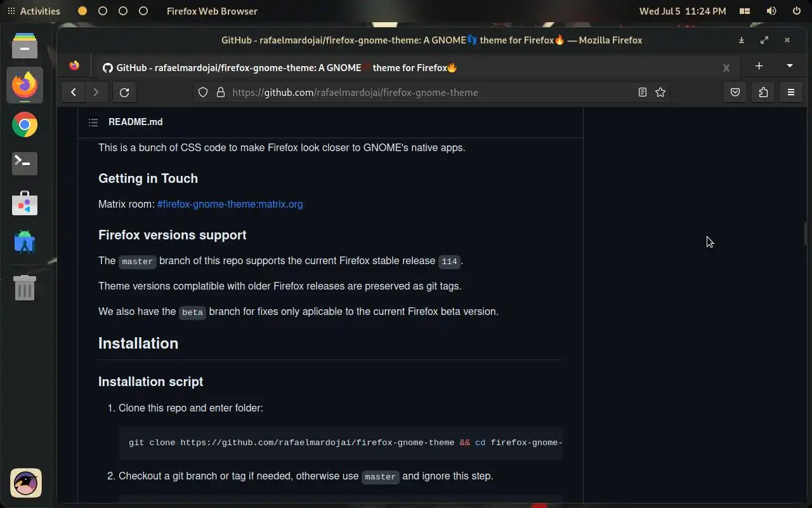Open the #firefox-gnome-theme:matrix.org link
The height and width of the screenshot is (508, 812).
[230, 204]
